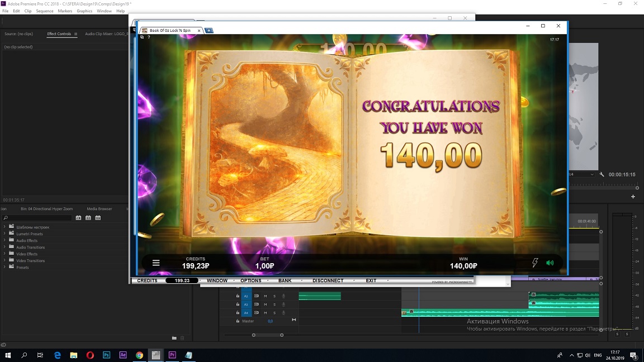Viewport: 644px width, 362px height.
Task: Mute the game sound speaker icon
Action: tap(550, 263)
